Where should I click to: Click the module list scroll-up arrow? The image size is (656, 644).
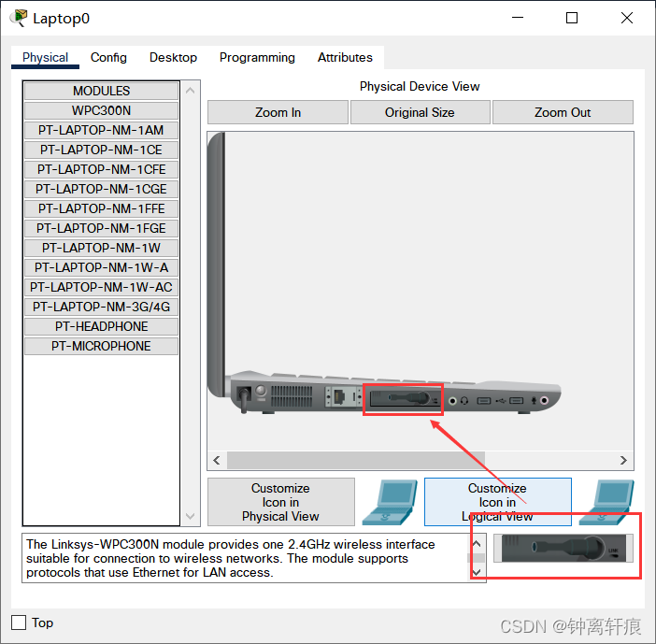coord(190,90)
